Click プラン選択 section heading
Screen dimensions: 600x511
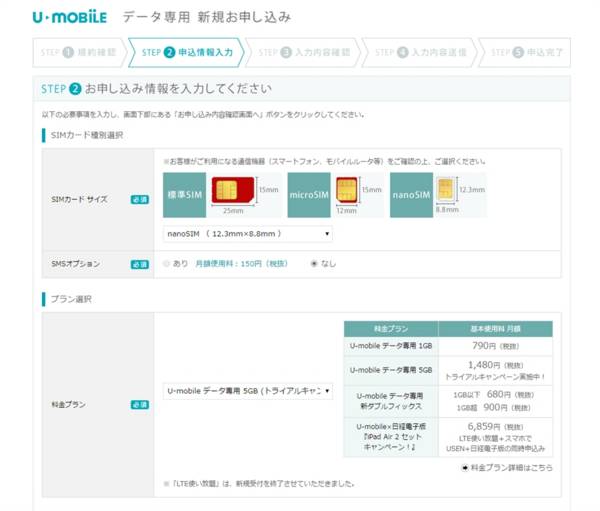(x=71, y=299)
